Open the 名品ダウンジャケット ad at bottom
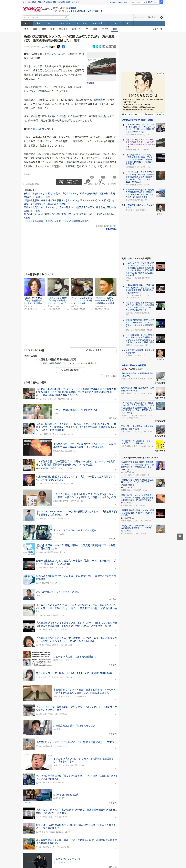This screenshot has height=868, width=186. coord(66,859)
